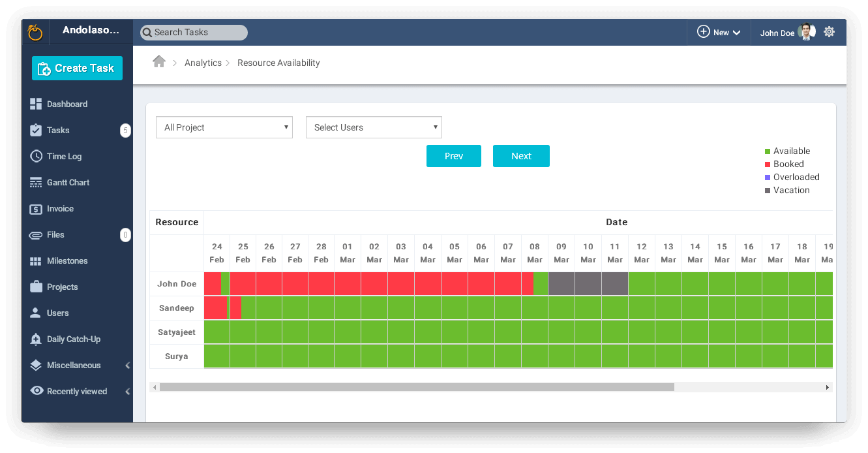Click the horizontal scrollbar thumb
The height and width of the screenshot is (453, 868).
pyautogui.click(x=417, y=387)
